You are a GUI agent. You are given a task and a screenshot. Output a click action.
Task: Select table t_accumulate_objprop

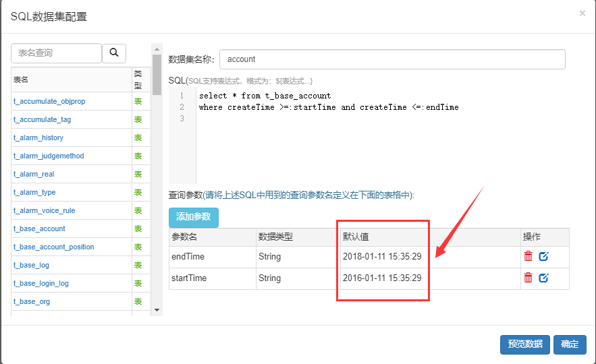(49, 101)
